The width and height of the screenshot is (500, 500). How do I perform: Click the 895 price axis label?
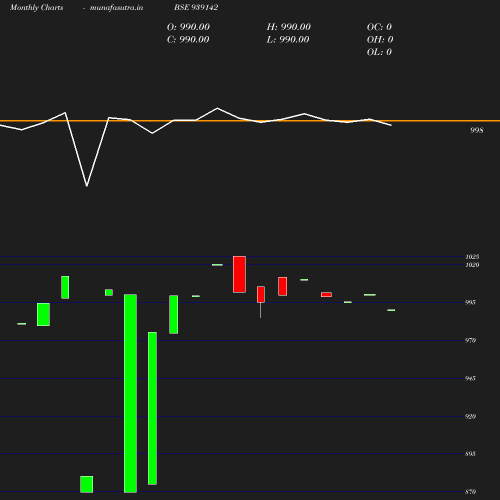point(470,454)
